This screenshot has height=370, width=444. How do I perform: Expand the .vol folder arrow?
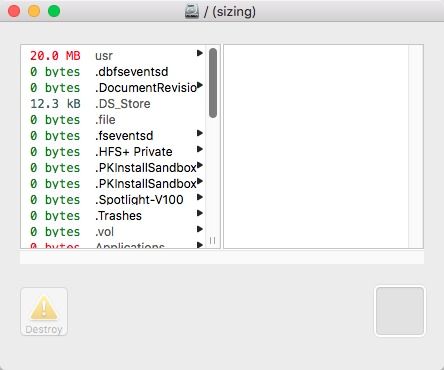click(200, 229)
